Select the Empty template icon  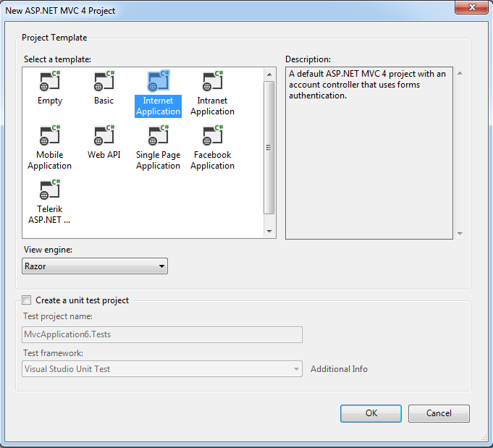click(50, 81)
